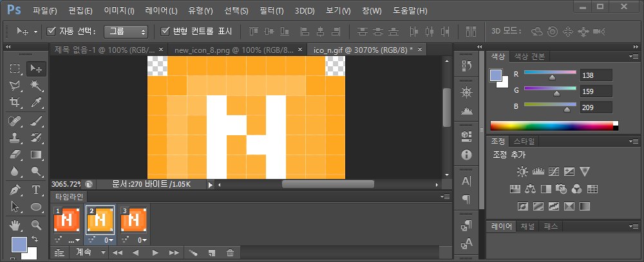Select the Hand tool
Image resolution: width=644 pixels, height=262 pixels.
(15, 225)
